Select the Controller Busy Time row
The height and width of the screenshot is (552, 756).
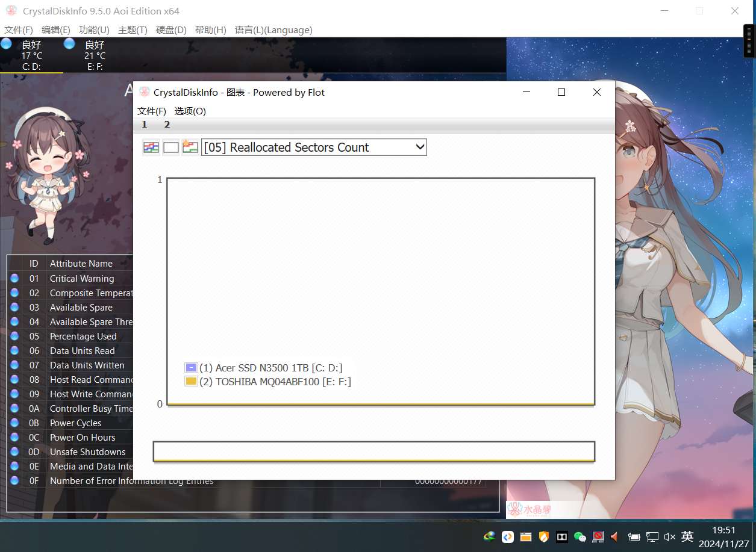click(70, 408)
